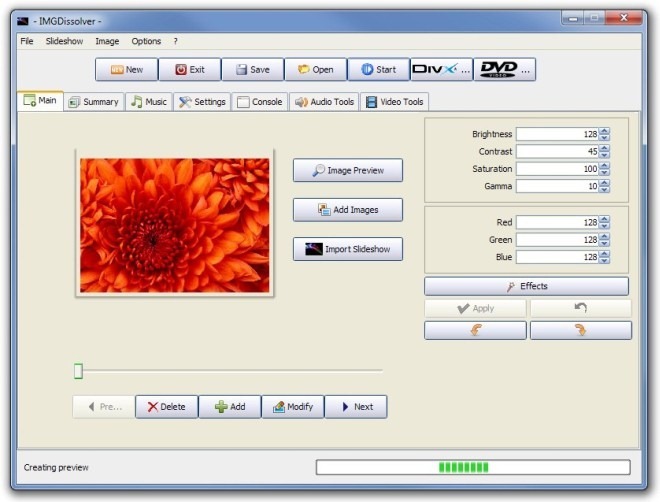Open the File menu
This screenshot has height=502, width=660.
click(27, 41)
